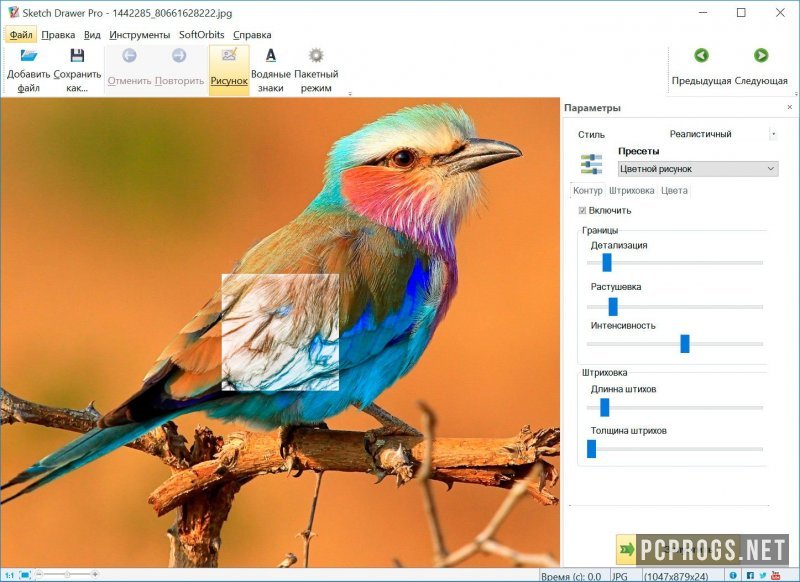This screenshot has height=582, width=800.
Task: Switch to the Контур tab
Action: [588, 190]
